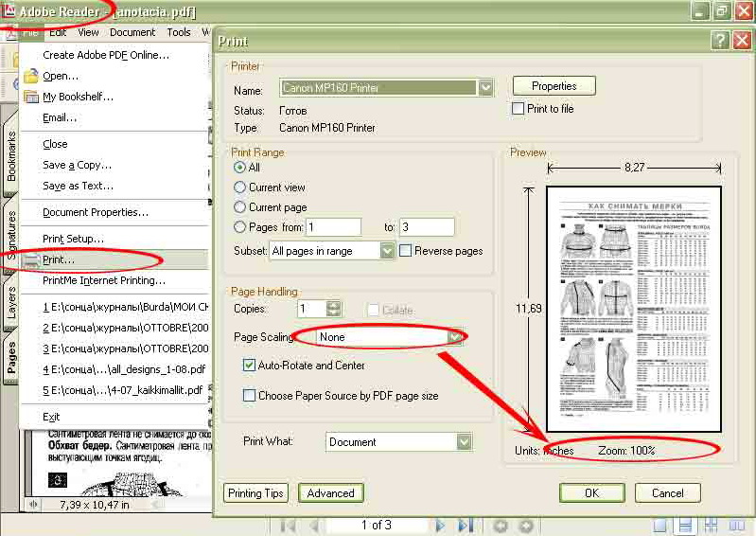Click the printer icon beside Print menu entry
The image size is (756, 536).
pos(31,260)
